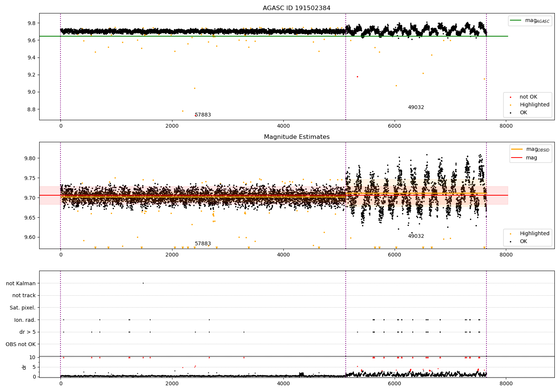Click the 'OBS not OK' axis label

(x=21, y=344)
